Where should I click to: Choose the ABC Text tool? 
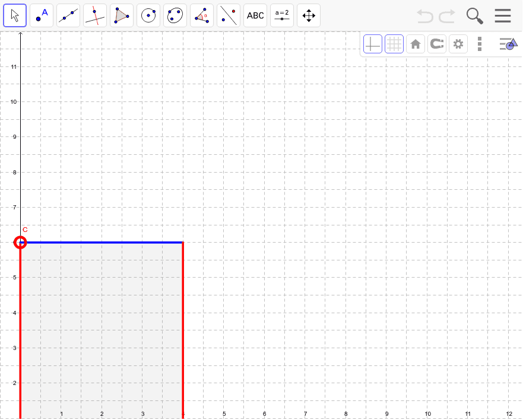click(x=255, y=15)
